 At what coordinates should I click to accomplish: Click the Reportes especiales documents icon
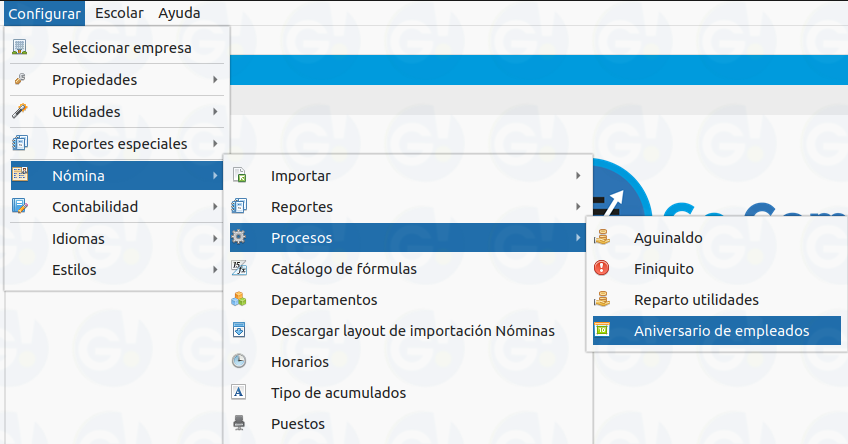click(20, 143)
